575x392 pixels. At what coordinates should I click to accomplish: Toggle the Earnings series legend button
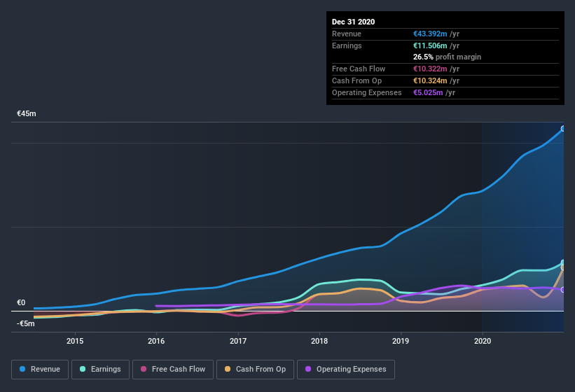pyautogui.click(x=100, y=370)
